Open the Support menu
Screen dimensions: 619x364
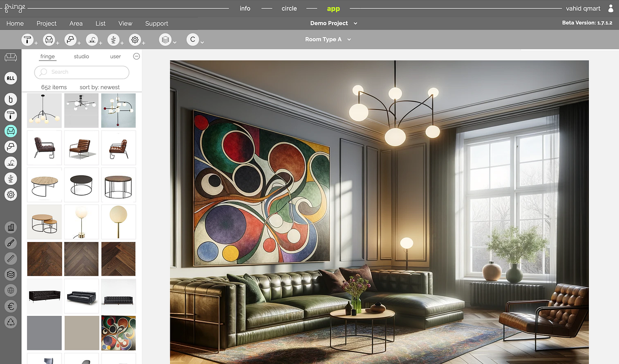point(157,23)
